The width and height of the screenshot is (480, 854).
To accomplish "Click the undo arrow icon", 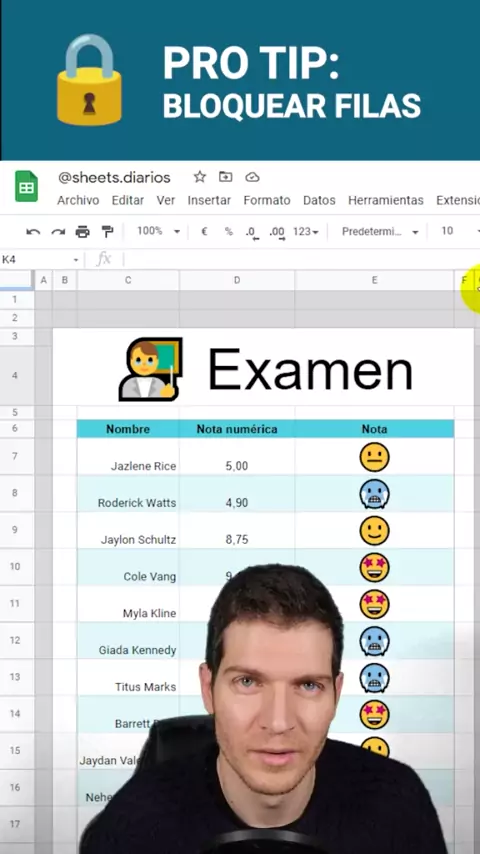I will pos(33,232).
